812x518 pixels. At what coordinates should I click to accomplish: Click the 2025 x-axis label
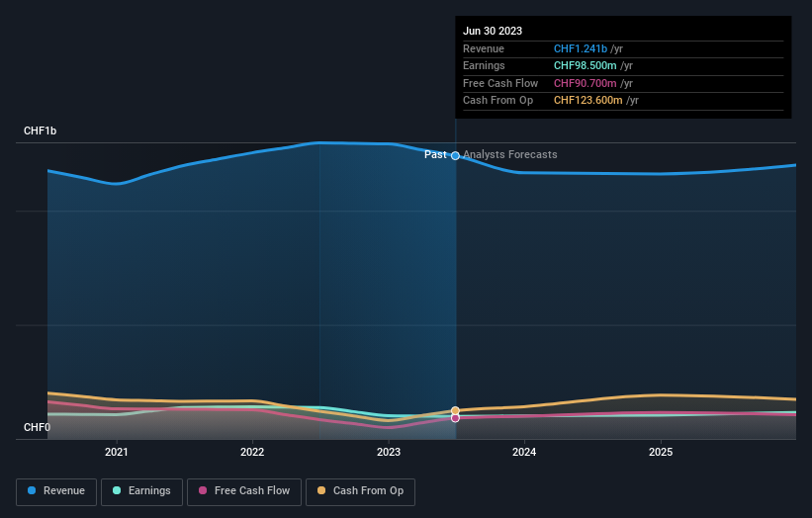[661, 453]
